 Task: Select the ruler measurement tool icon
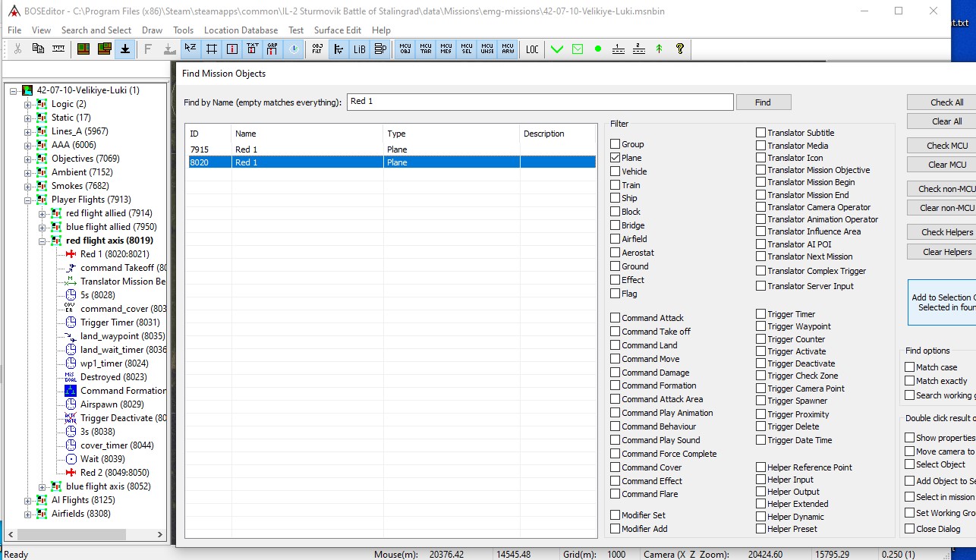pyautogui.click(x=58, y=49)
